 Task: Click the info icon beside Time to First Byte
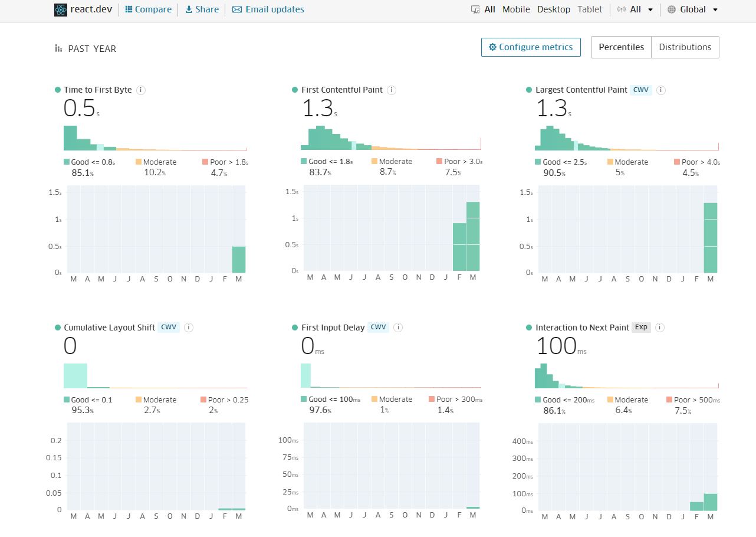pyautogui.click(x=140, y=90)
